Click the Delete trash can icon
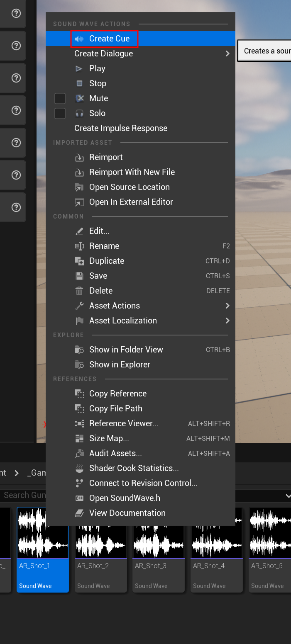The height and width of the screenshot is (644, 291). point(79,291)
